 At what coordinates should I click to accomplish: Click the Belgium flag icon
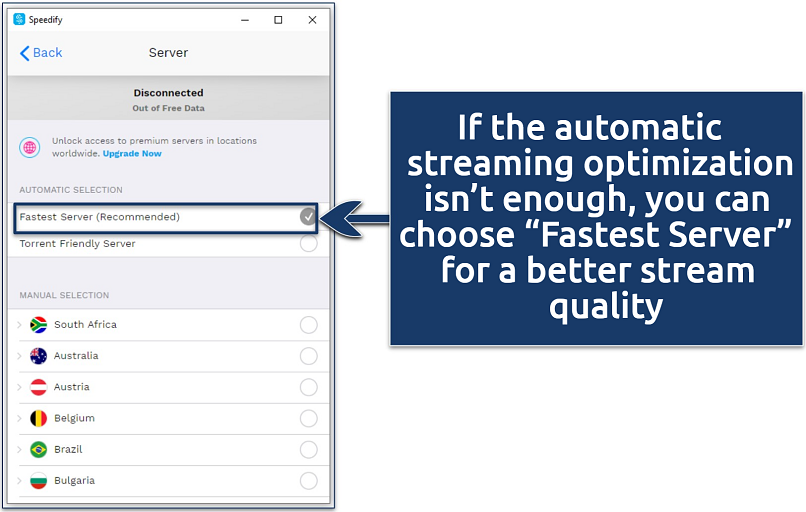click(x=39, y=418)
